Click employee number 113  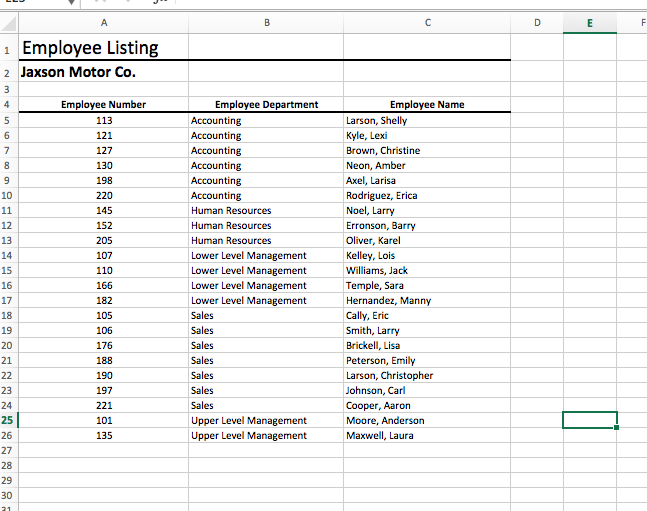tap(104, 121)
